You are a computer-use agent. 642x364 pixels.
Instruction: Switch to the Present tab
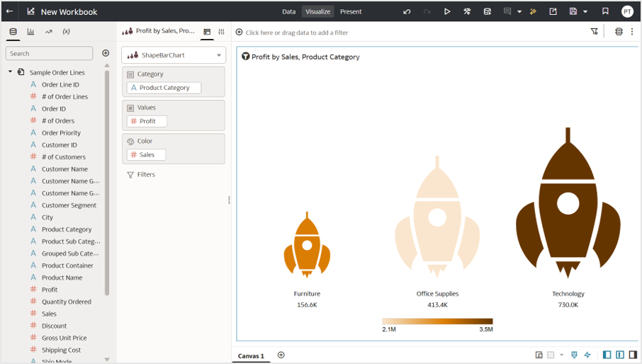(351, 11)
